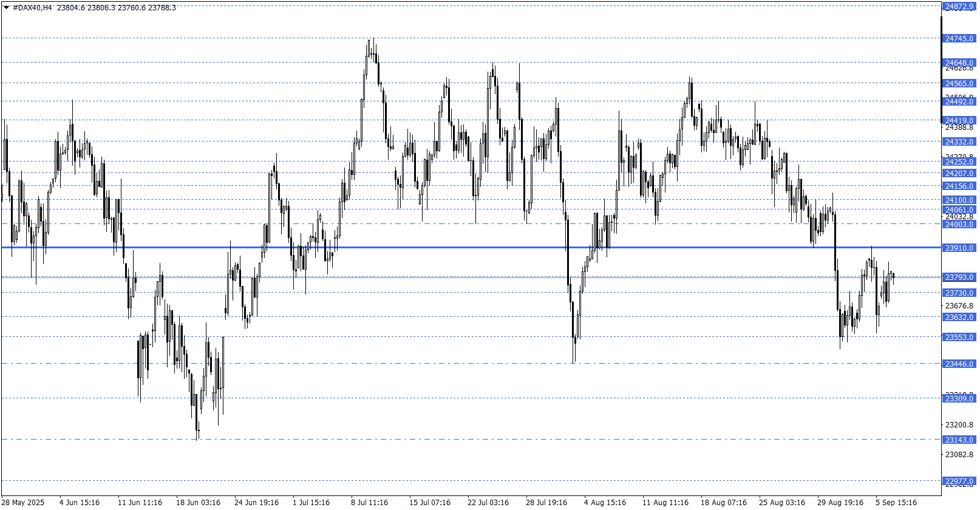980x510 pixels.
Task: Click the 23910.0 label of thick line
Action: pyautogui.click(x=959, y=248)
